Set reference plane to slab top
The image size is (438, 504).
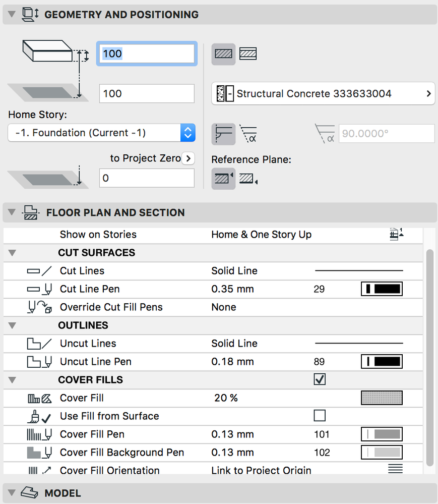click(x=223, y=179)
